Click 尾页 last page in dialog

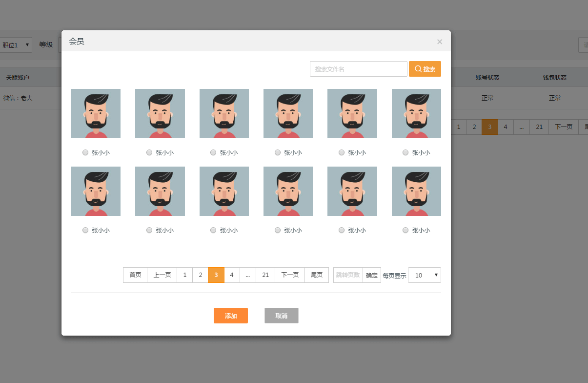click(x=317, y=275)
